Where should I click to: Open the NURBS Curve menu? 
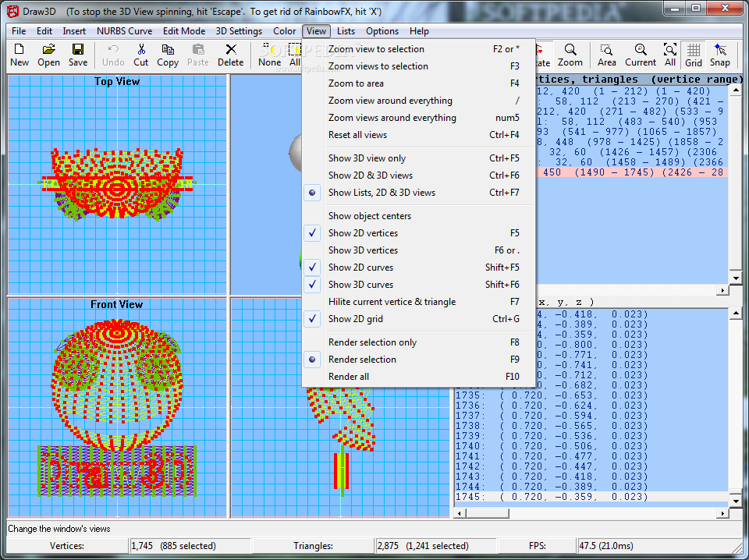coord(124,31)
